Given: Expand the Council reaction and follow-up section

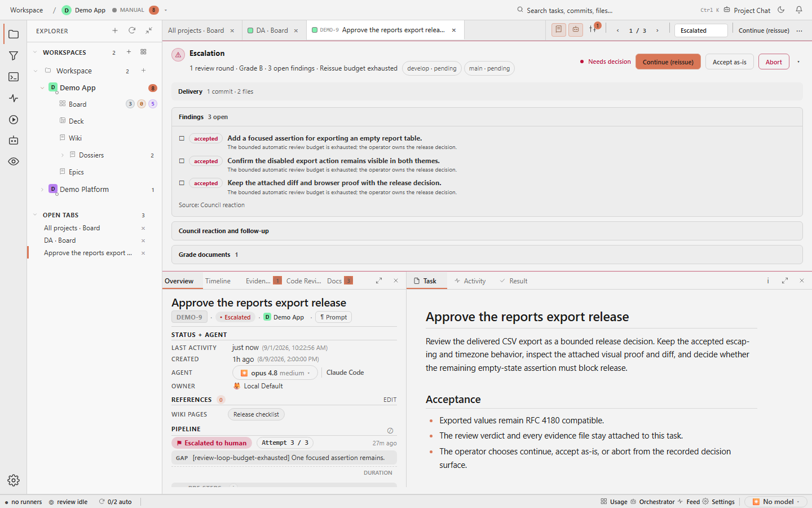Looking at the screenshot, I should [487, 231].
